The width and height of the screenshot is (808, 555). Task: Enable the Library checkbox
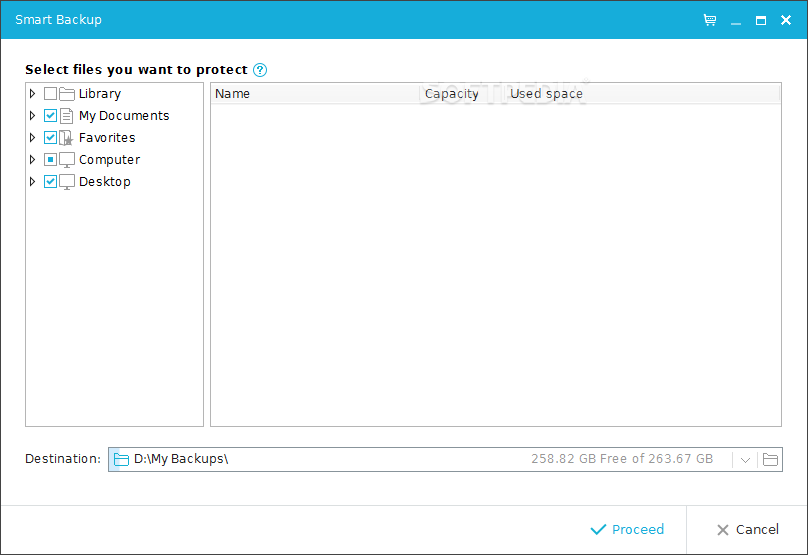tap(50, 94)
